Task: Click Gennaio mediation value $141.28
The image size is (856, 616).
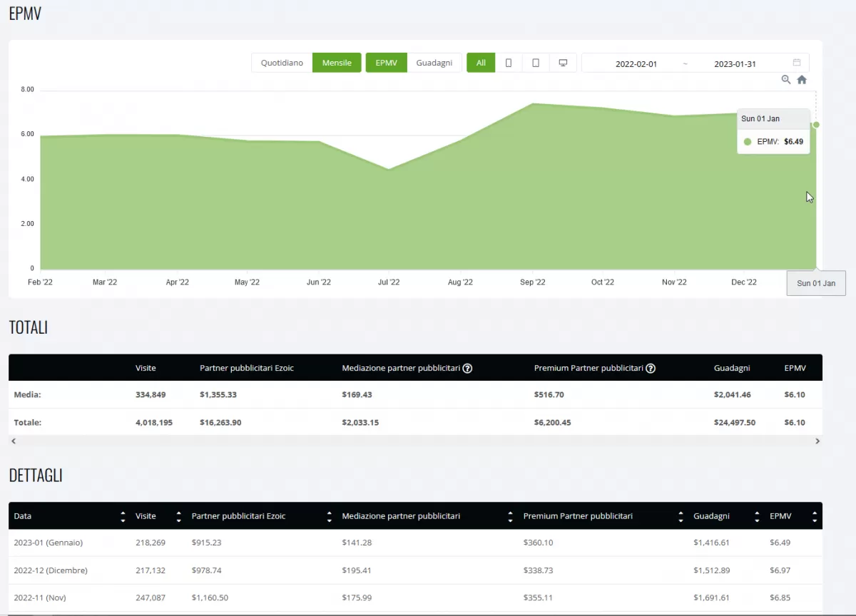Action: [357, 543]
